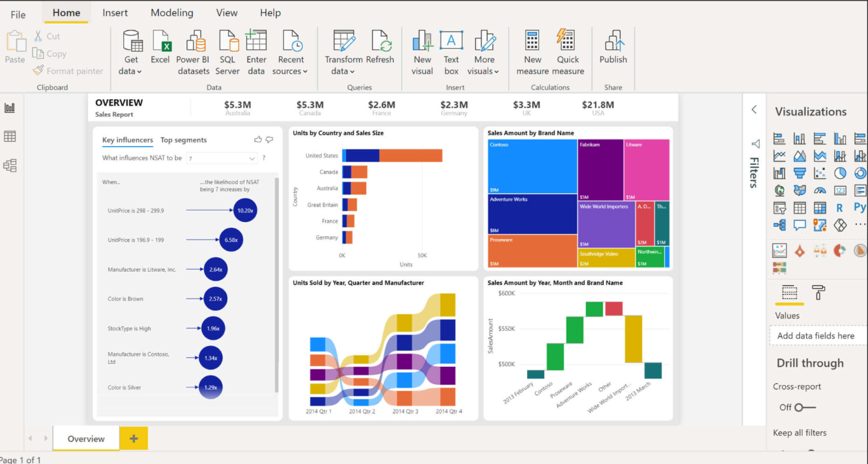Image resolution: width=868 pixels, height=464 pixels.
Task: Click Text box in the Insert group
Action: (451, 51)
